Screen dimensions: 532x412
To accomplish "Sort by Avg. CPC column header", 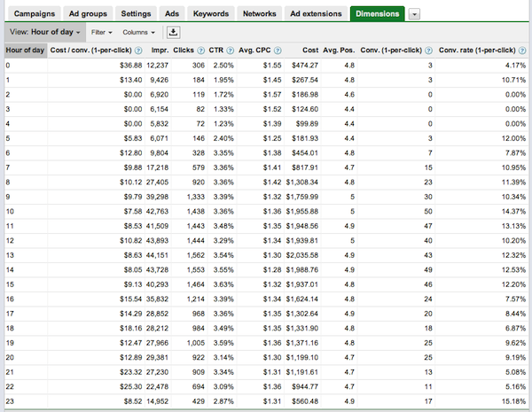I will 254,51.
